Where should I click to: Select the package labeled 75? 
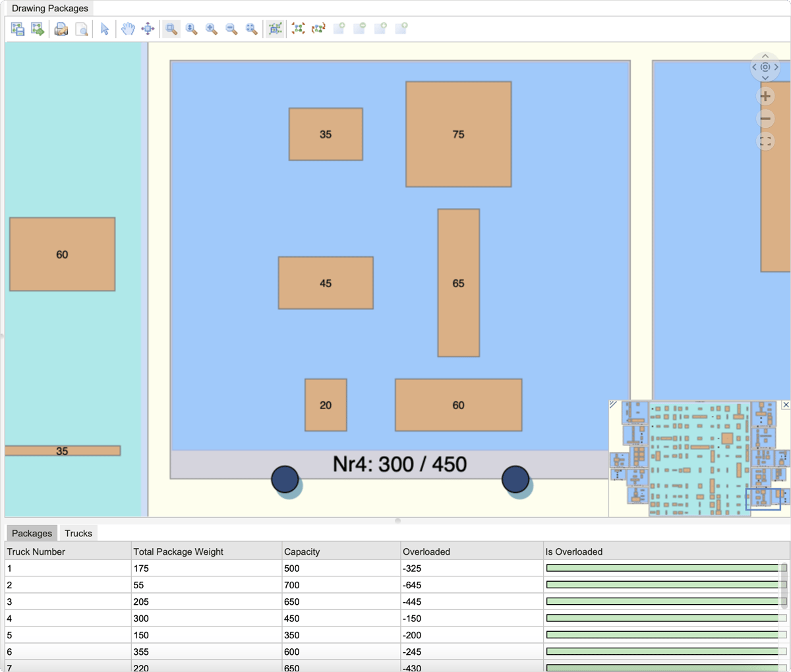click(x=459, y=134)
